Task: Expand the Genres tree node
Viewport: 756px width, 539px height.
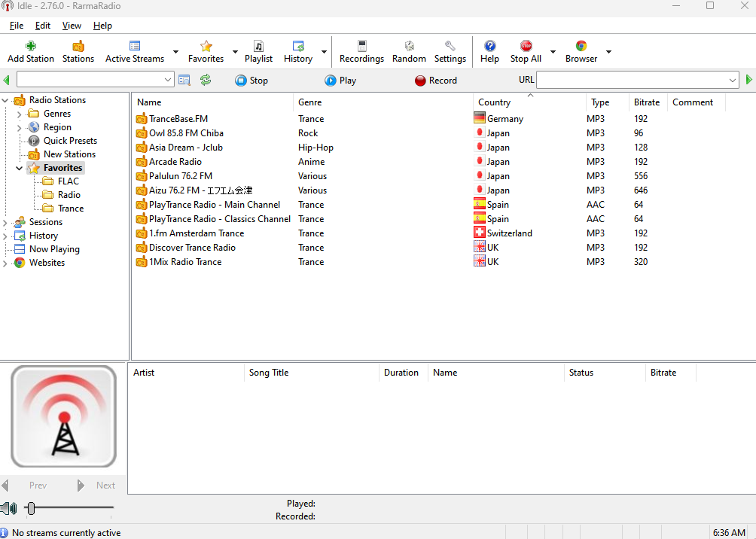Action: click(x=20, y=114)
